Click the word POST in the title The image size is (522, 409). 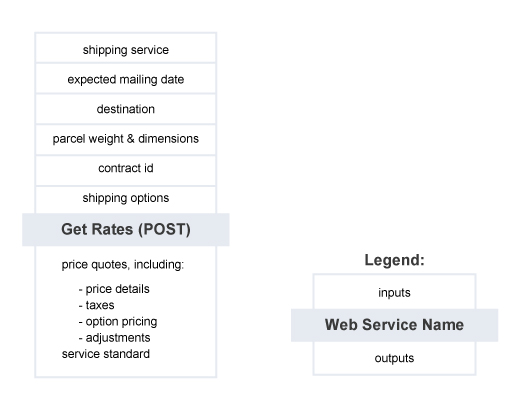coord(167,229)
